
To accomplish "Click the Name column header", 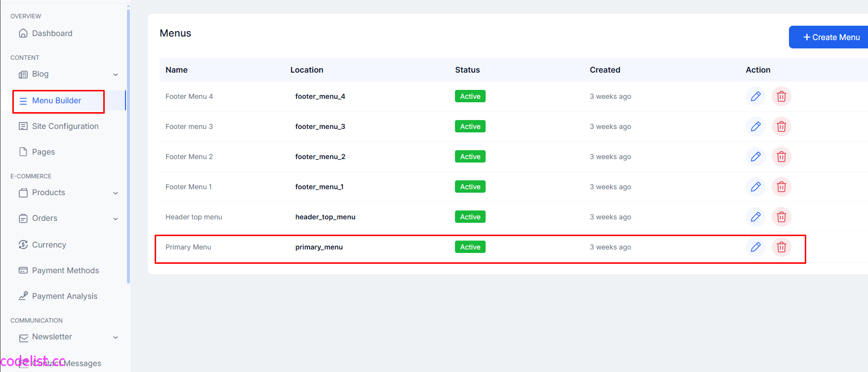I will tap(176, 70).
